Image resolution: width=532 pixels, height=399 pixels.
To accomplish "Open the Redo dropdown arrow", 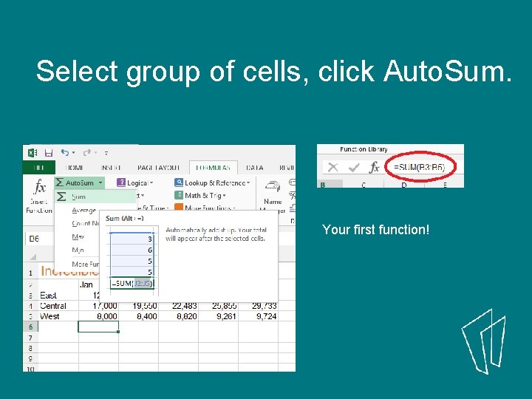I will point(96,153).
